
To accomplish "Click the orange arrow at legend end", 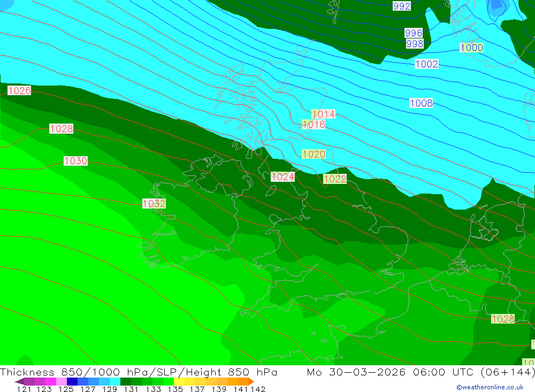I will click(x=251, y=381).
